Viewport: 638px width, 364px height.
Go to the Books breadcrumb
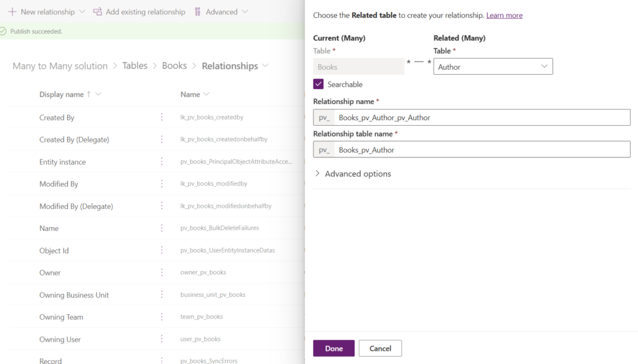point(174,65)
